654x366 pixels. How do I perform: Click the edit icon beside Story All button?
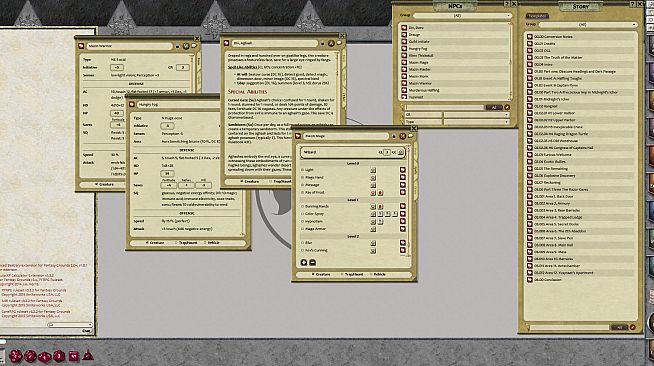coord(632,327)
